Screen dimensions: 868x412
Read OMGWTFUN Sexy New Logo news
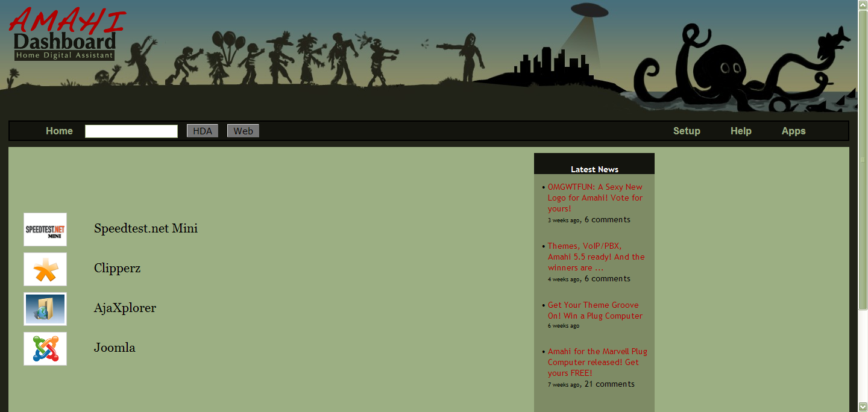click(595, 198)
